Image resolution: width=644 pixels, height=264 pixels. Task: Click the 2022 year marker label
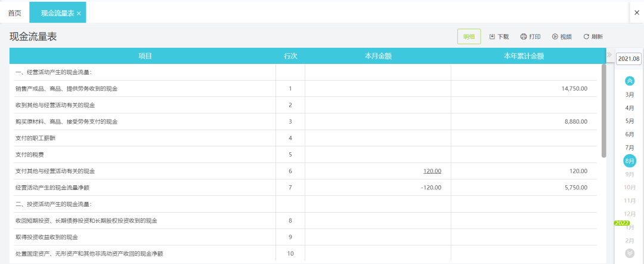pos(622,223)
